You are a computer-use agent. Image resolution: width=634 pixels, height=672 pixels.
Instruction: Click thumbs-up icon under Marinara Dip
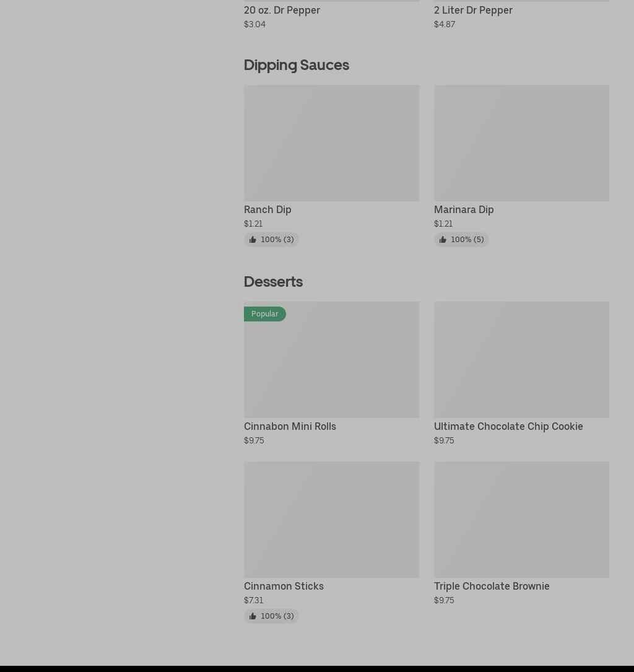[443, 240]
